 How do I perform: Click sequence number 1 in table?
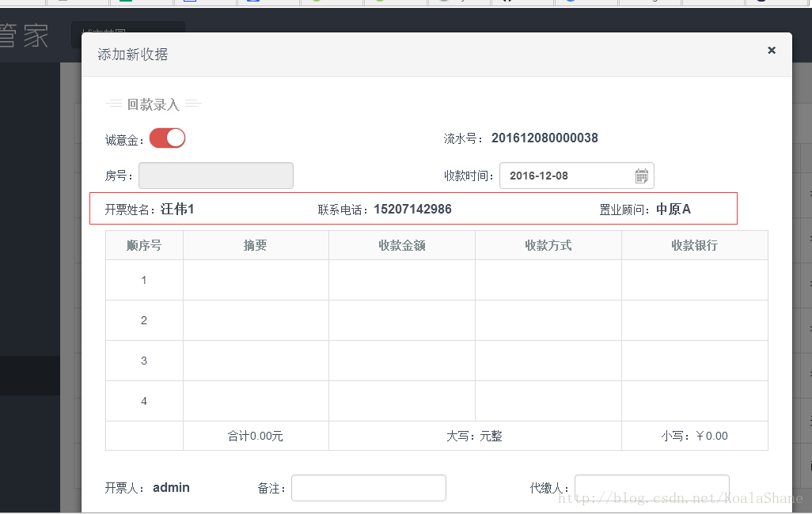(x=144, y=280)
